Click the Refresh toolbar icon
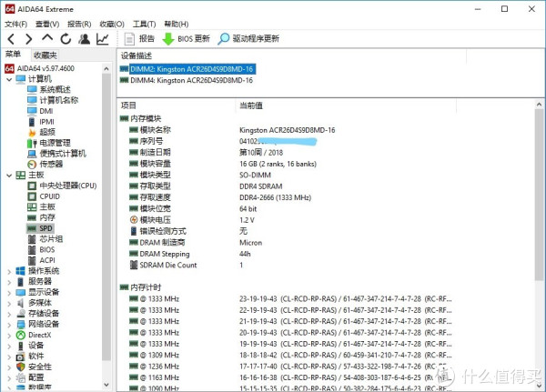 click(x=65, y=39)
